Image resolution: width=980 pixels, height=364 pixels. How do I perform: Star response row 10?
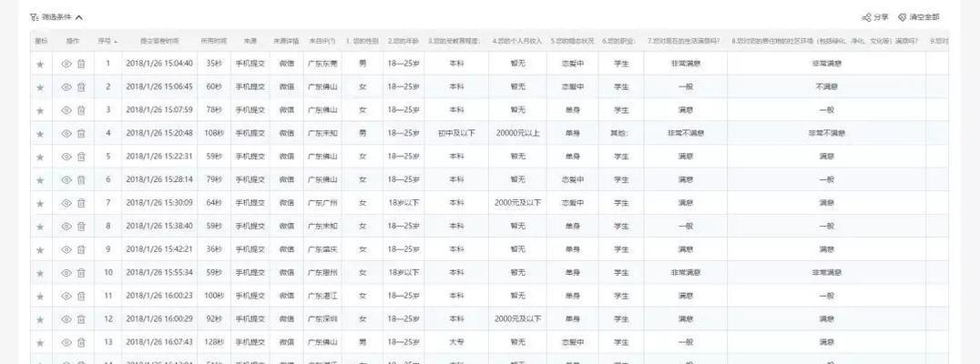coord(40,274)
